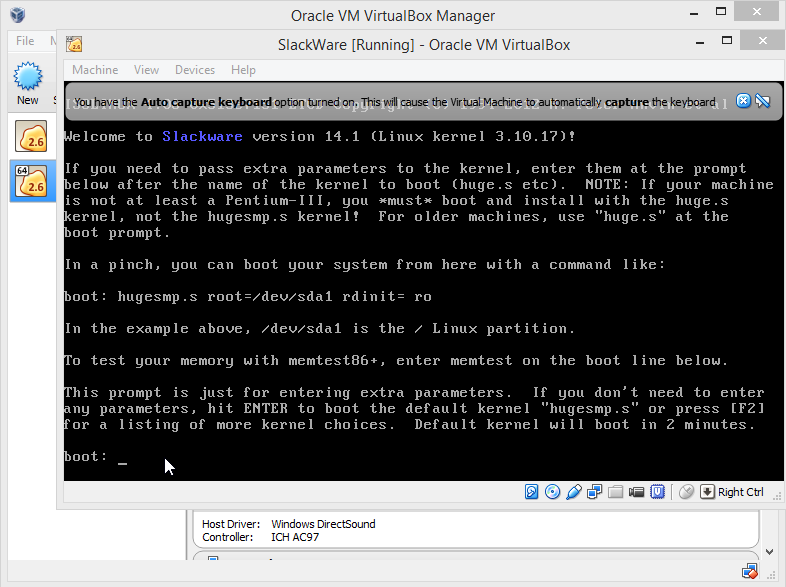Click the virtualization features status icon
This screenshot has width=786, height=587.
[657, 492]
